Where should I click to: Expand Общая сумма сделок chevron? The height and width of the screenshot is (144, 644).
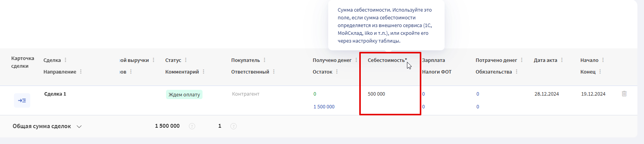(x=79, y=127)
